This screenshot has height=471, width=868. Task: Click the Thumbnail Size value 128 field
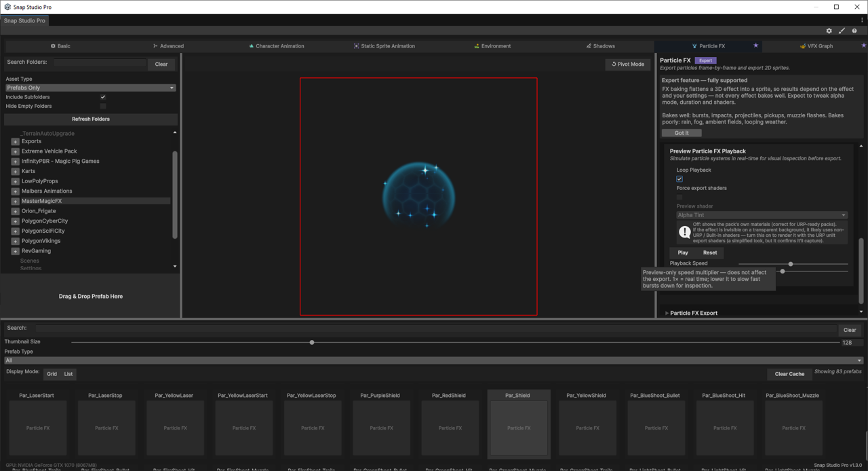pos(851,343)
